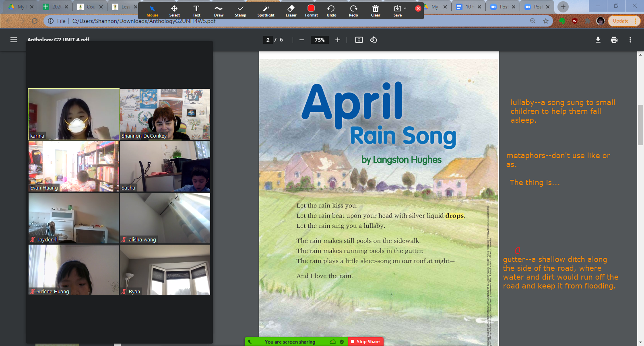Screen dimensions: 644x346
Task: Select Ryan's video tile
Action: 165,270
